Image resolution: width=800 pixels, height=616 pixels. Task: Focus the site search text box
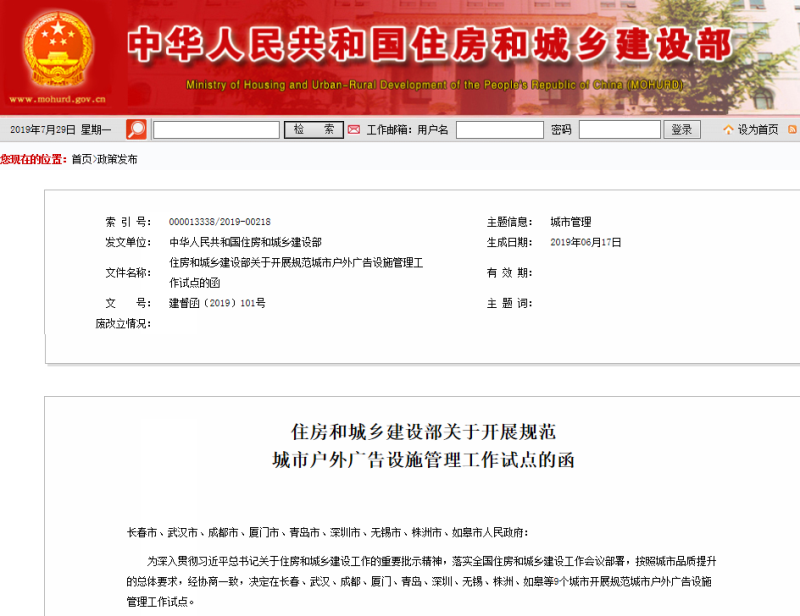[x=215, y=130]
